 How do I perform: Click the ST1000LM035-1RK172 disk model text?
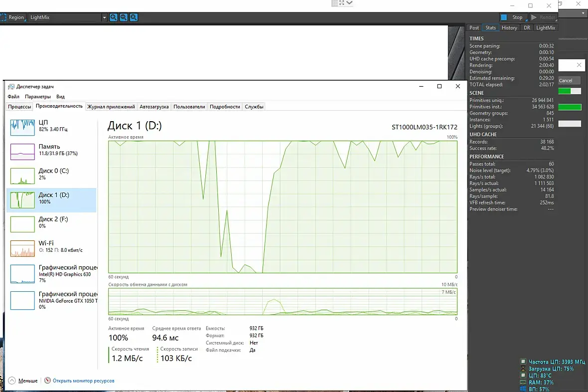pyautogui.click(x=425, y=127)
